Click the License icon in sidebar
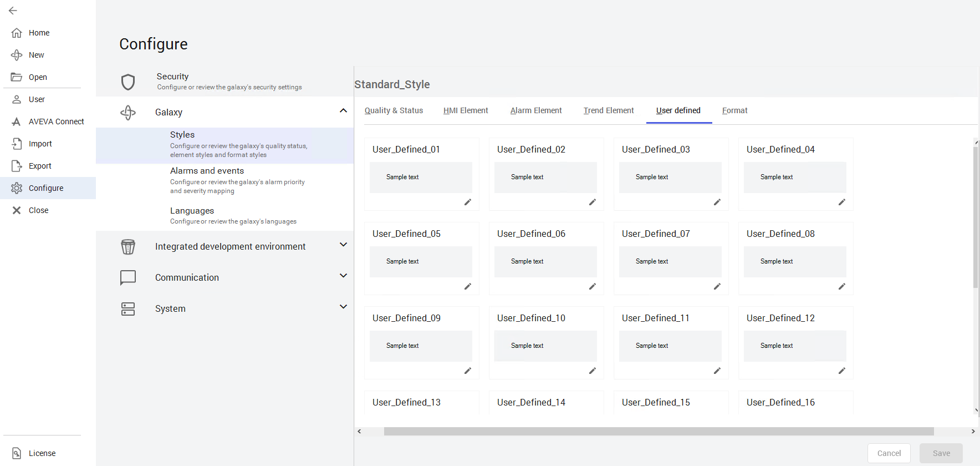Screen dimensions: 980x466 point(17,453)
